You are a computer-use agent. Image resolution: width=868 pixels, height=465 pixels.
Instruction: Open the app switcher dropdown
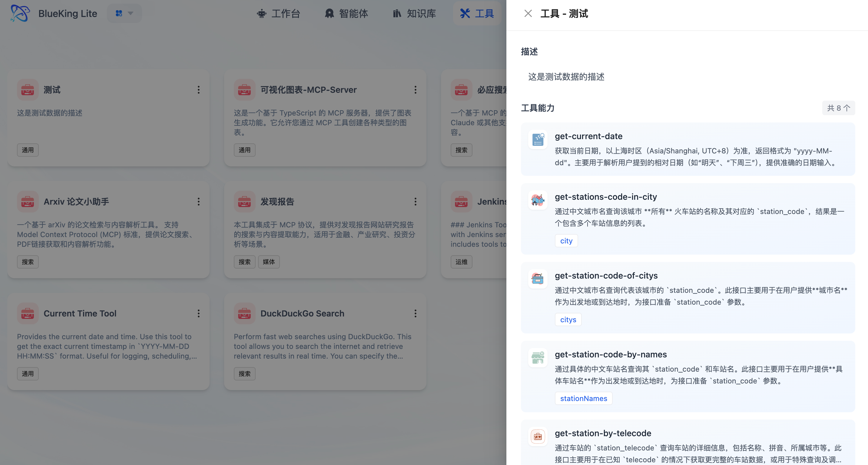pos(124,13)
